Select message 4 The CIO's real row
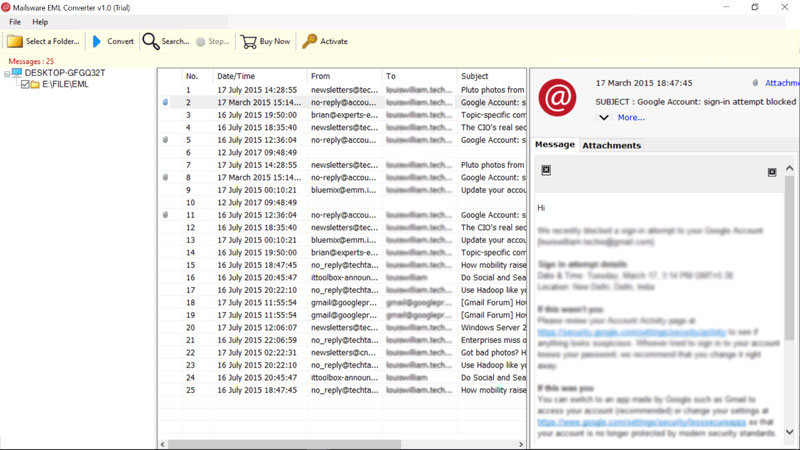Viewport: 800px width, 450px height. [x=342, y=128]
